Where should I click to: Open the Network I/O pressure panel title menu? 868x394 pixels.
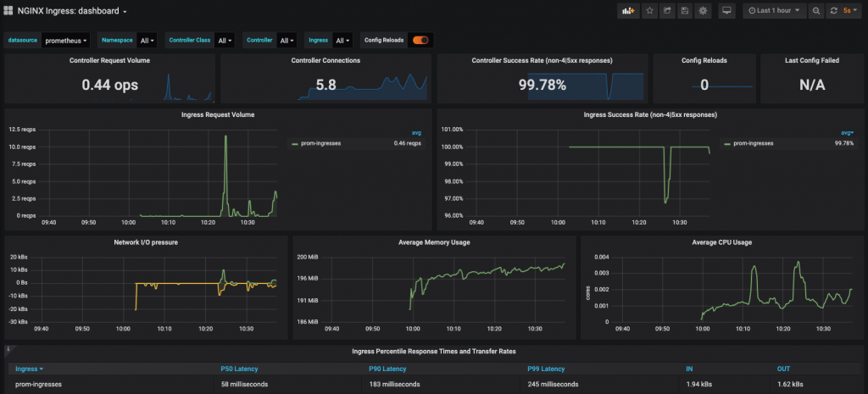[x=146, y=241]
